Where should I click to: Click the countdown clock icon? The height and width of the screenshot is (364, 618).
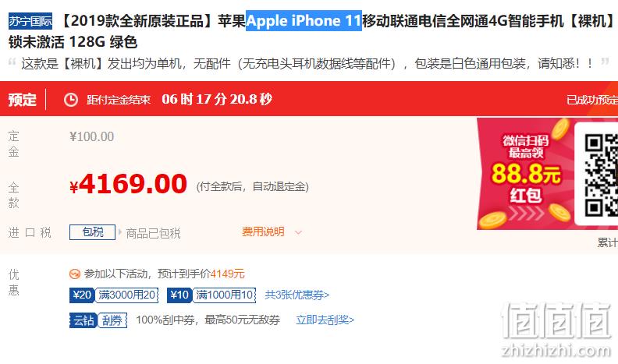click(71, 100)
